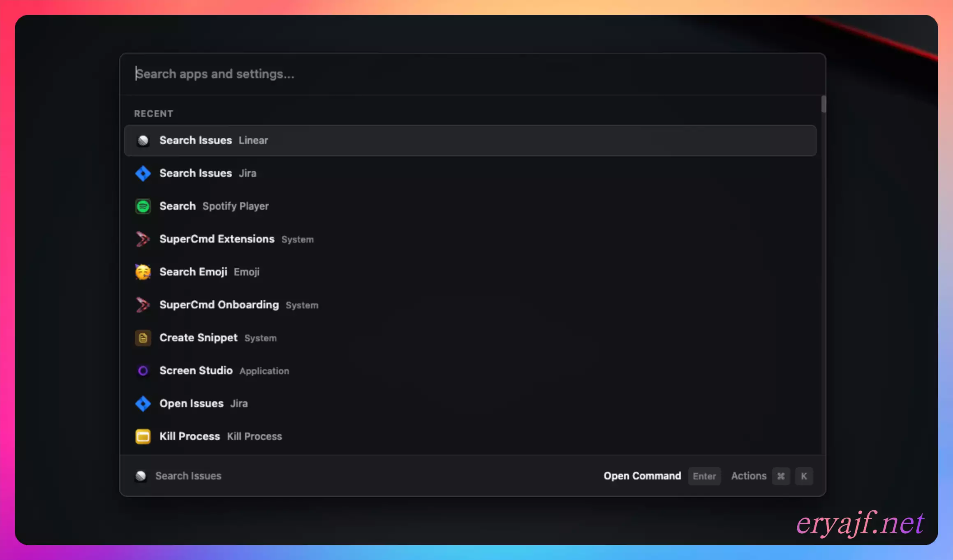Open the Actions menu in footer
953x560 pixels.
[748, 476]
